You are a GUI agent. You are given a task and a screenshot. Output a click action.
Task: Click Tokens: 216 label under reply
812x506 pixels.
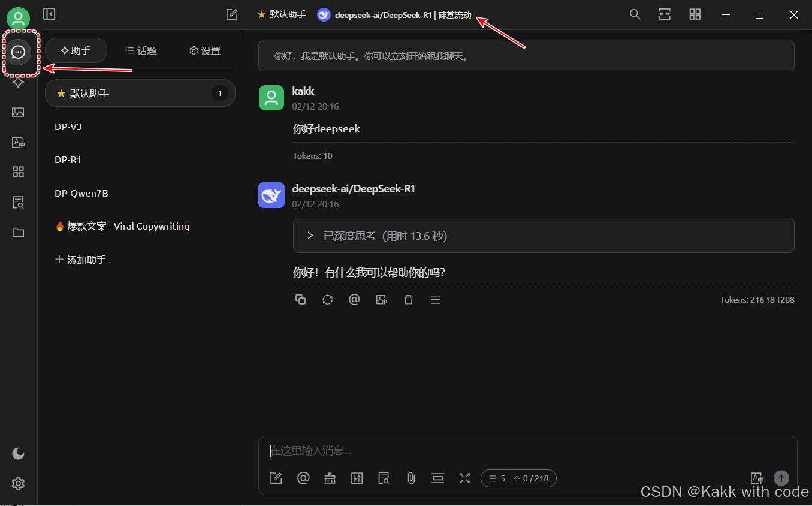tap(757, 300)
